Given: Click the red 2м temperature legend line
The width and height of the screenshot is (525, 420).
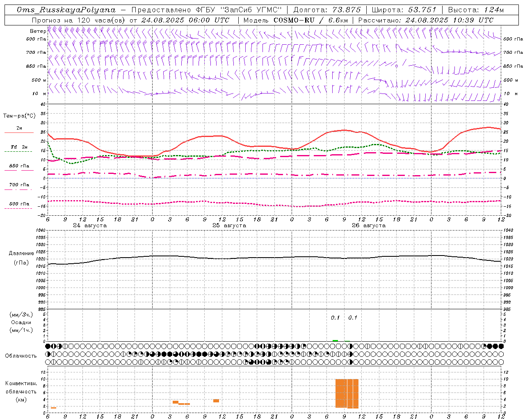Looking at the screenshot, I should coord(19,132).
